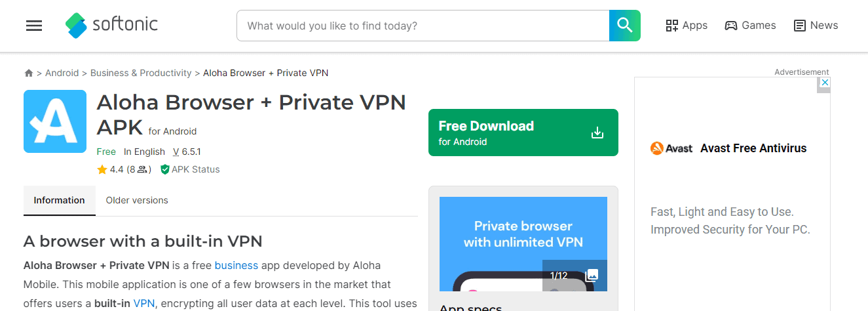Go to the News section
Image resolution: width=868 pixels, height=311 pixels.
tap(816, 26)
